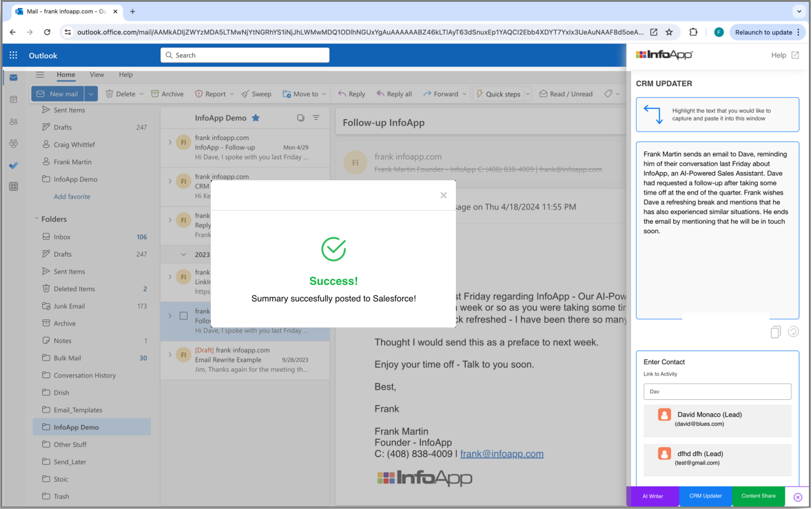The width and height of the screenshot is (812, 509).
Task: Collapse the 2023 conversation group
Action: (182, 254)
